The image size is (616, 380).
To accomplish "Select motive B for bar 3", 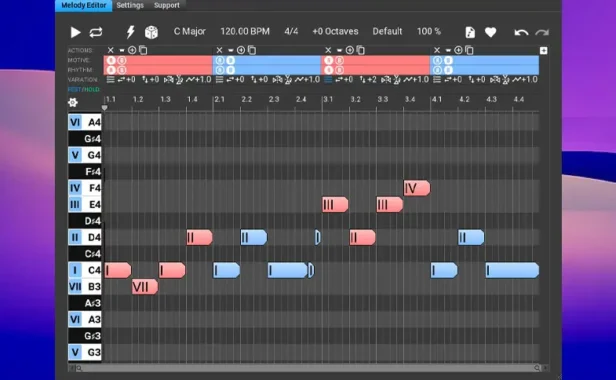I will point(339,61).
